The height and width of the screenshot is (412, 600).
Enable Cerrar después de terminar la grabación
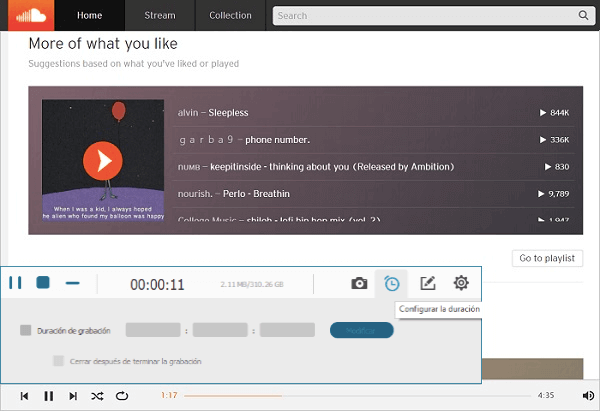(59, 361)
